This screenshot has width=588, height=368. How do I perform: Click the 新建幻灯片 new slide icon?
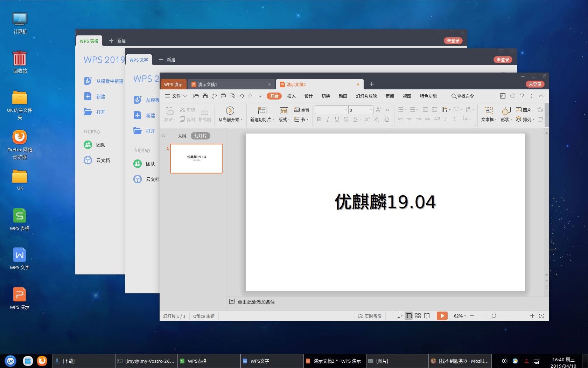262,114
